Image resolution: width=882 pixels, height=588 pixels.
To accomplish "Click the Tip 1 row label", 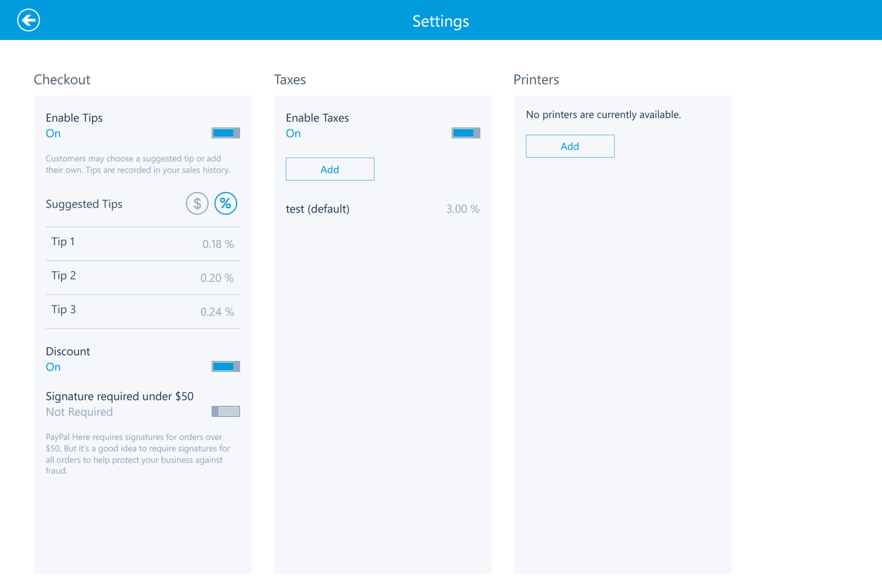I will [x=63, y=242].
